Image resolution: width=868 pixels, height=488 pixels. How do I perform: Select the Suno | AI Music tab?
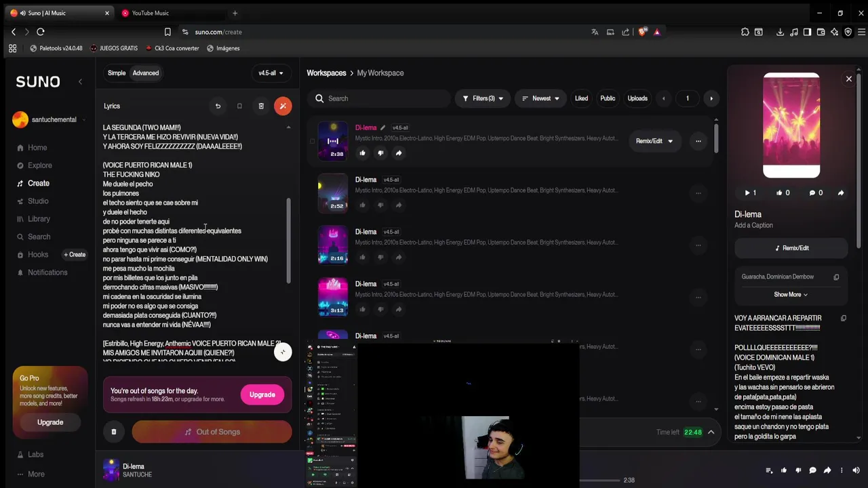(60, 13)
